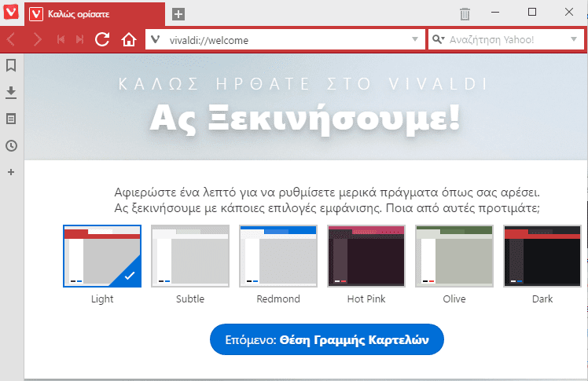Click the Hot Pink theme label
Viewport: 588px width, 381px height.
pos(366,299)
